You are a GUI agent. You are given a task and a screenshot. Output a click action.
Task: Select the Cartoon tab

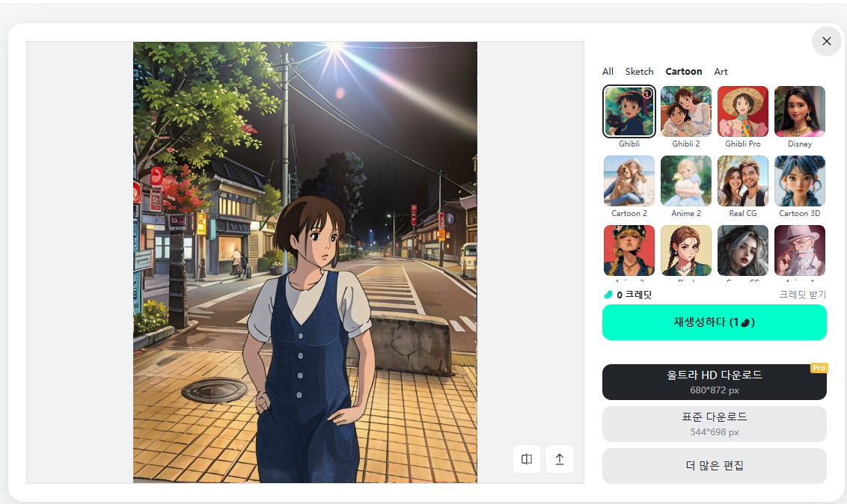pyautogui.click(x=683, y=71)
